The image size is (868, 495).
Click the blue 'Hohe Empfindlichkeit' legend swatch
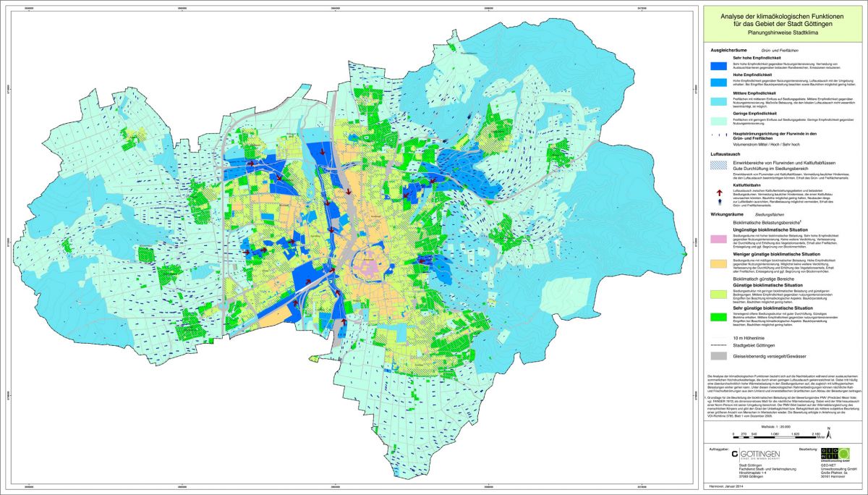[718, 84]
